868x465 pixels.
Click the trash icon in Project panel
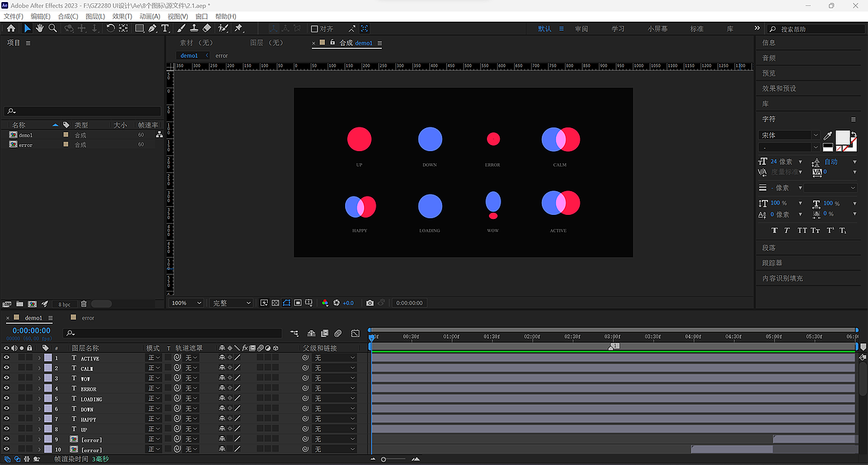[84, 304]
